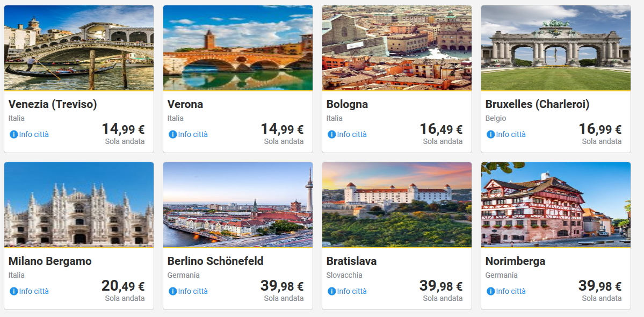This screenshot has width=644, height=317.
Task: Select the Milano Duomo image
Action: tap(79, 205)
